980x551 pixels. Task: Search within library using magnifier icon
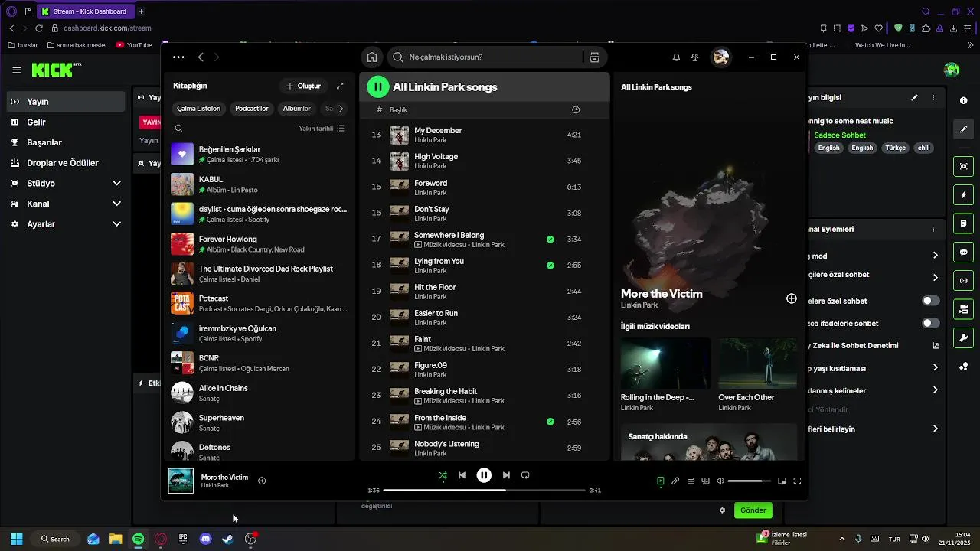tap(178, 129)
